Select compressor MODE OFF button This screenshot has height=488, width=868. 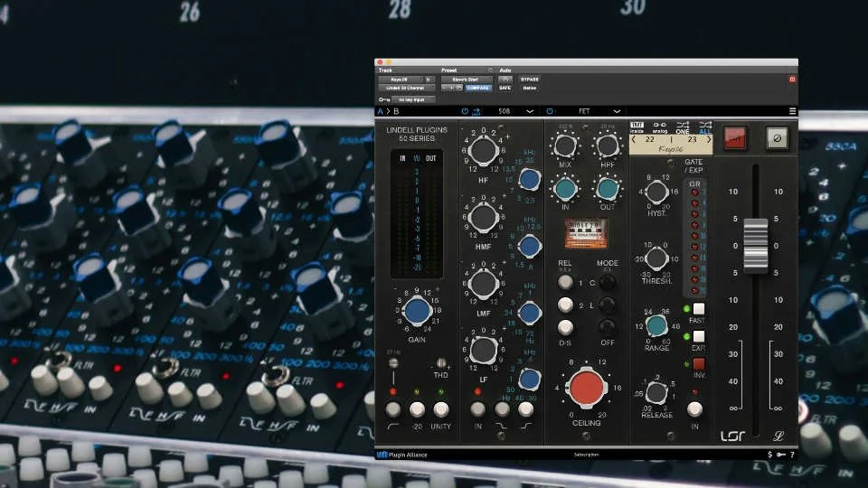[x=608, y=326]
